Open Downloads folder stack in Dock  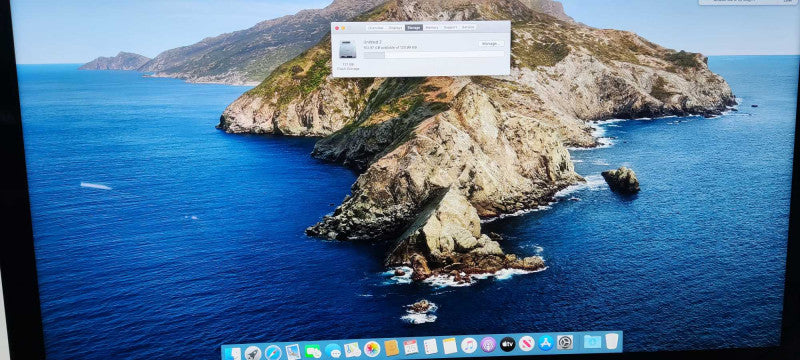pos(592,341)
